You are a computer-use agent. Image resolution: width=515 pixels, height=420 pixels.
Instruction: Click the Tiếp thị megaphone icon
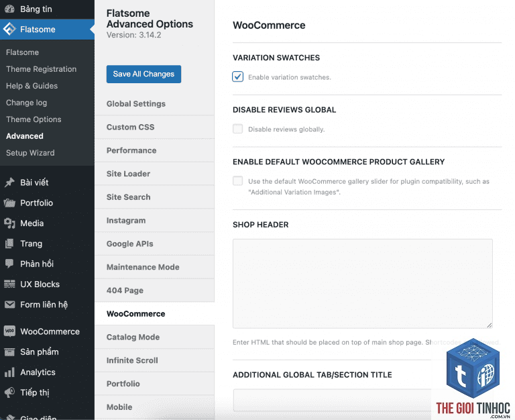(x=9, y=392)
